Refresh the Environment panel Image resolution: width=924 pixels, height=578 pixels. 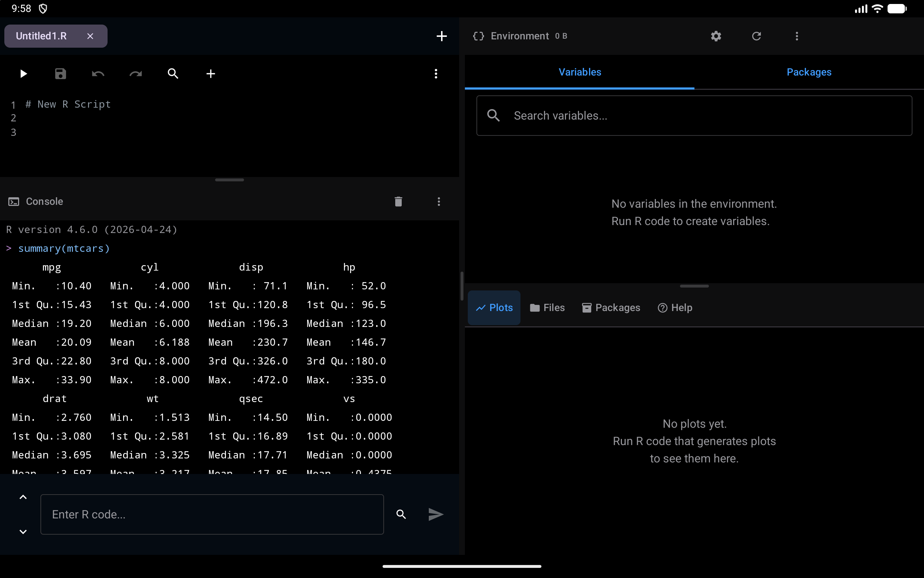tap(757, 36)
